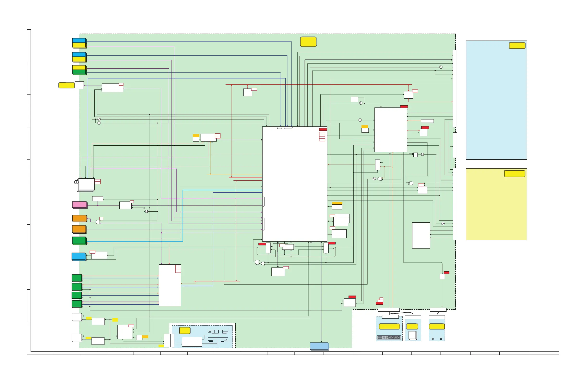Screen dimensions: 588x380
Task: Click the yellow label left of the green board
Action: (67, 85)
